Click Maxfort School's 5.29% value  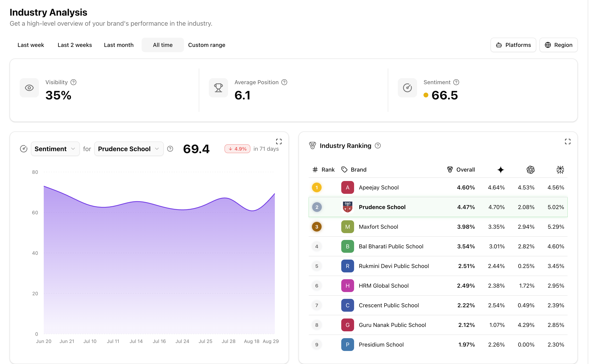(x=556, y=227)
